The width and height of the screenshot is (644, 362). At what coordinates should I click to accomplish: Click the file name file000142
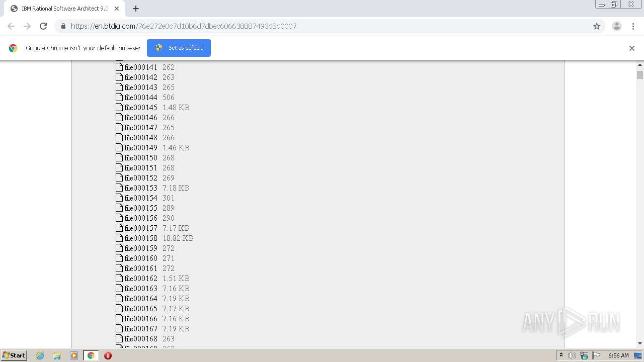[141, 77]
